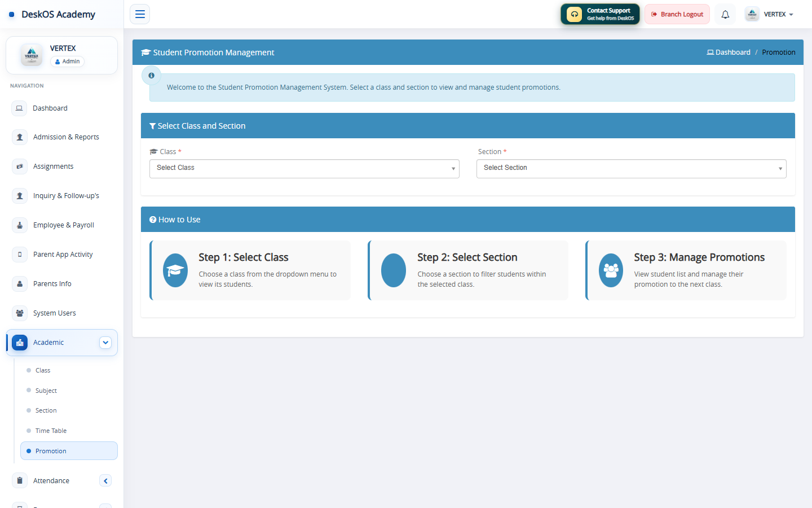The image size is (812, 508).
Task: Click the Dashboard monitor icon in sidebar
Action: click(20, 108)
